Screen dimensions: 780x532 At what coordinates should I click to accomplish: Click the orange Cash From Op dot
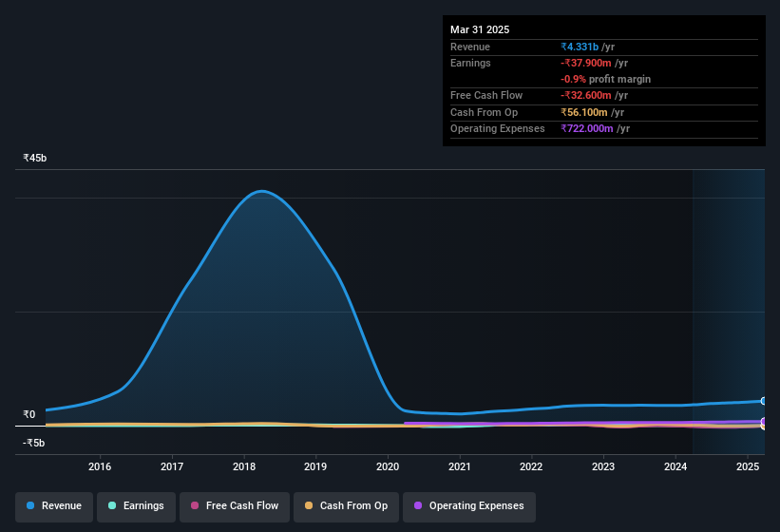(x=309, y=505)
